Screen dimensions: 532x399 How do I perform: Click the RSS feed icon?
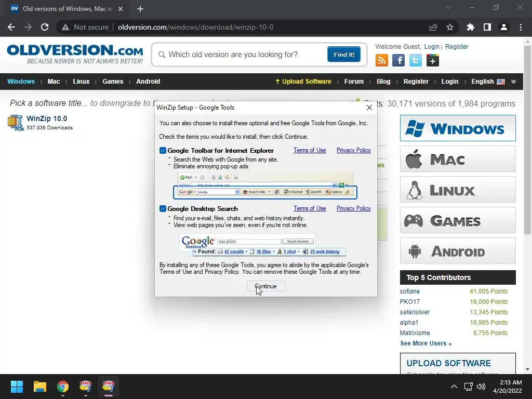[382, 60]
